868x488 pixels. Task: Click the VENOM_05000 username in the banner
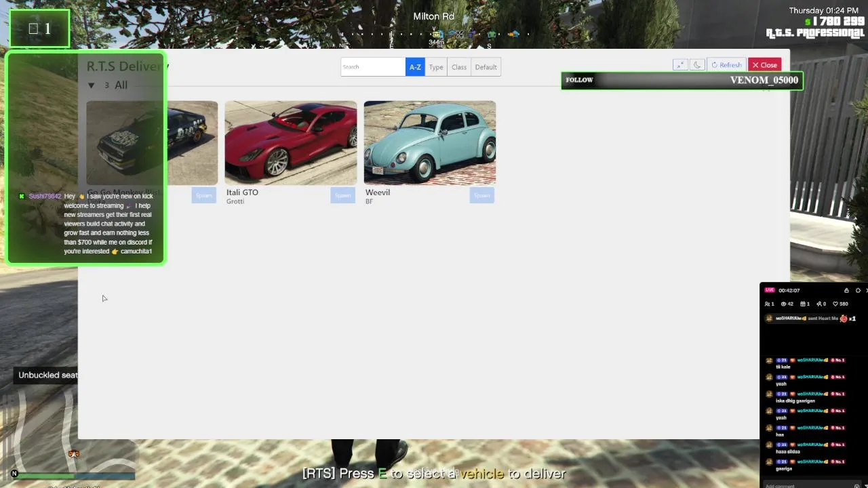coord(764,80)
